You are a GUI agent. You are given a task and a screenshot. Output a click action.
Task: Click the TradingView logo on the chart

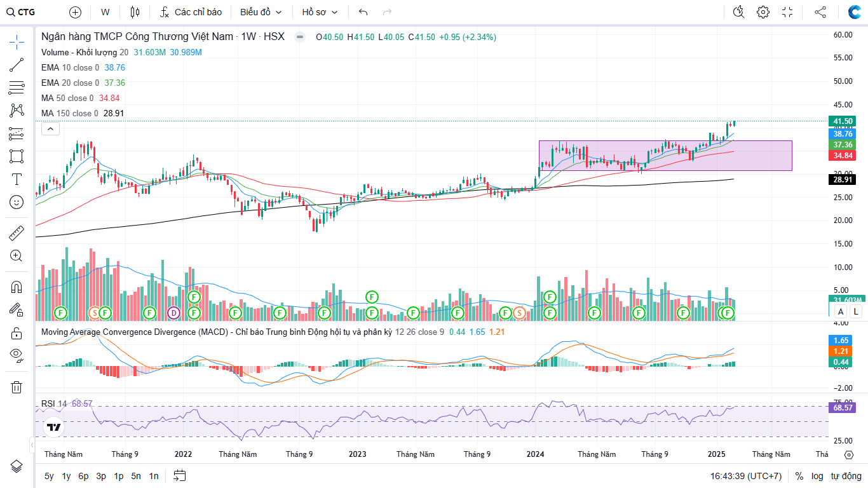pyautogui.click(x=53, y=428)
